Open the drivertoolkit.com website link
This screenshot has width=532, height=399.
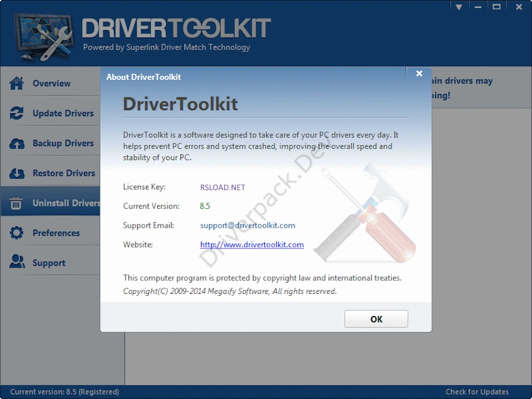252,245
